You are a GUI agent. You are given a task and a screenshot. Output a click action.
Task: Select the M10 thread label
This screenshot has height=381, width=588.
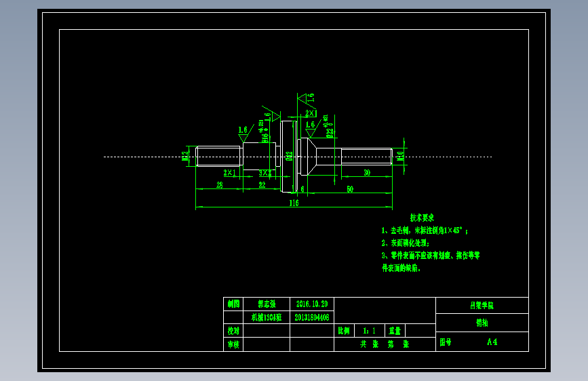tap(401, 156)
